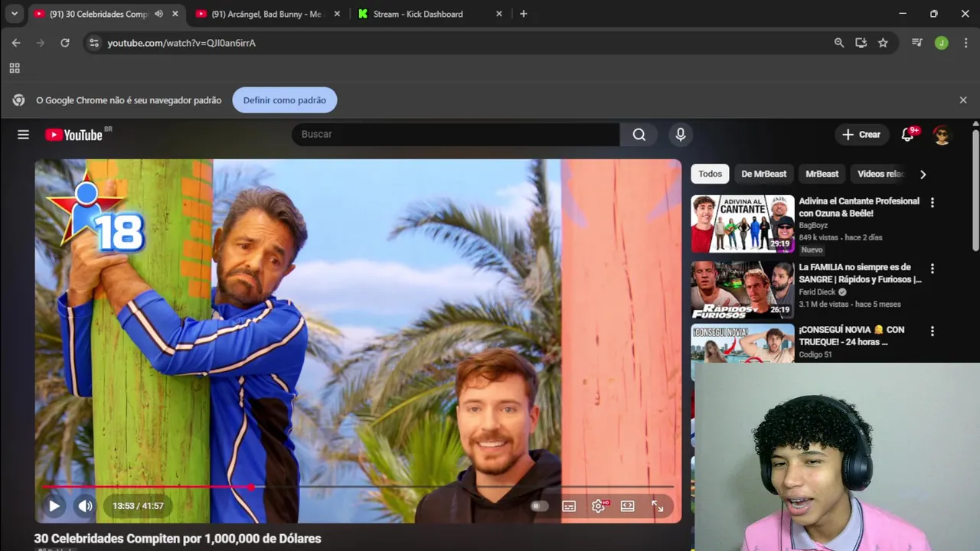Screen dimensions: 980x551
Task: Click the video title 30 Celebridades Compiten
Action: (x=178, y=539)
